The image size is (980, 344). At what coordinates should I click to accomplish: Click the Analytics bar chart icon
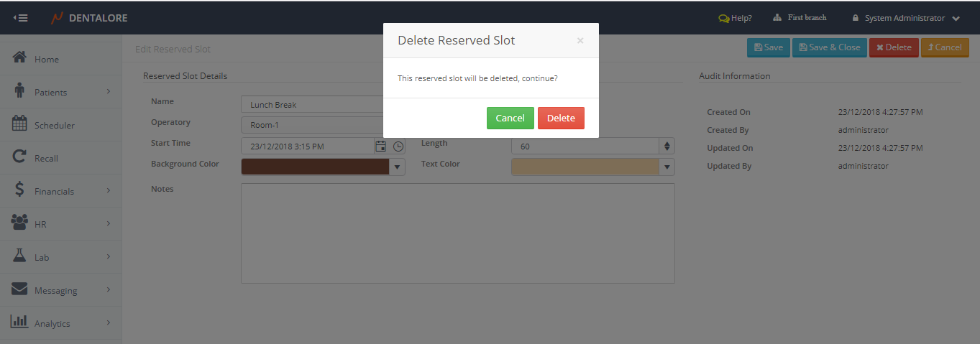pyautogui.click(x=20, y=322)
